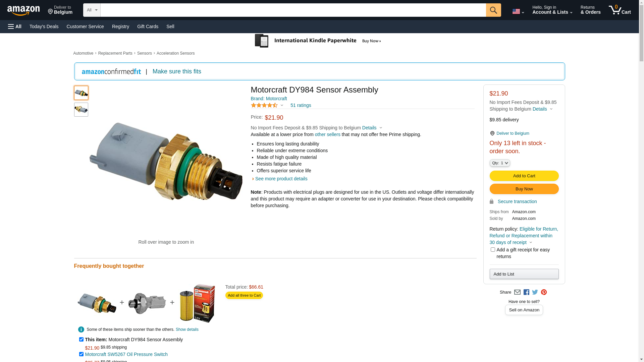Screen dimensions: 644x362
Task: Share via email envelope icon
Action: coord(517,292)
